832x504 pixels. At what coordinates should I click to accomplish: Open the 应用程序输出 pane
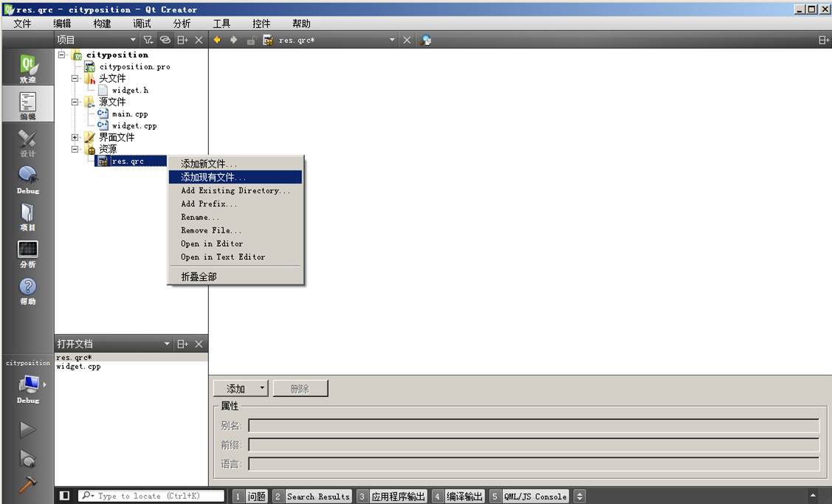pos(391,496)
